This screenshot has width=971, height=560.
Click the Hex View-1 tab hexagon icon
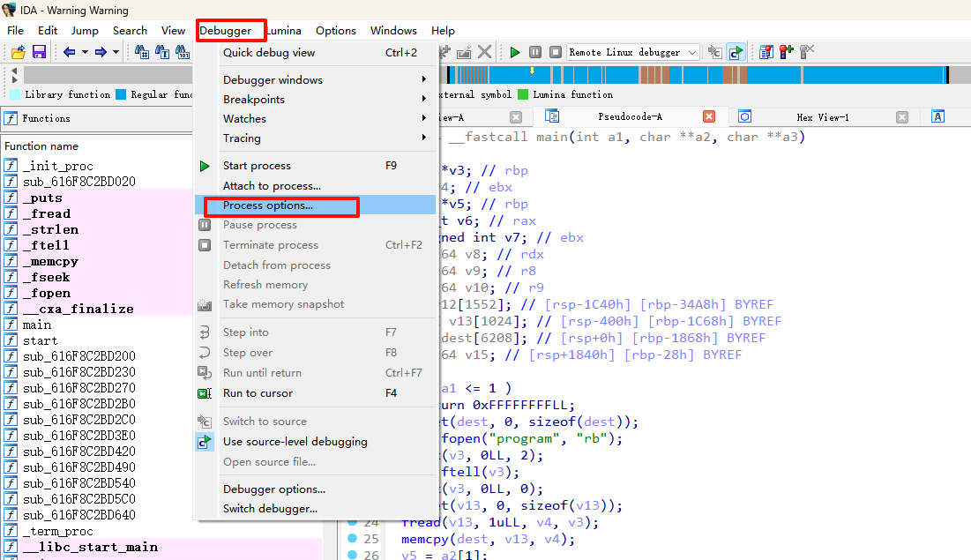tap(745, 116)
